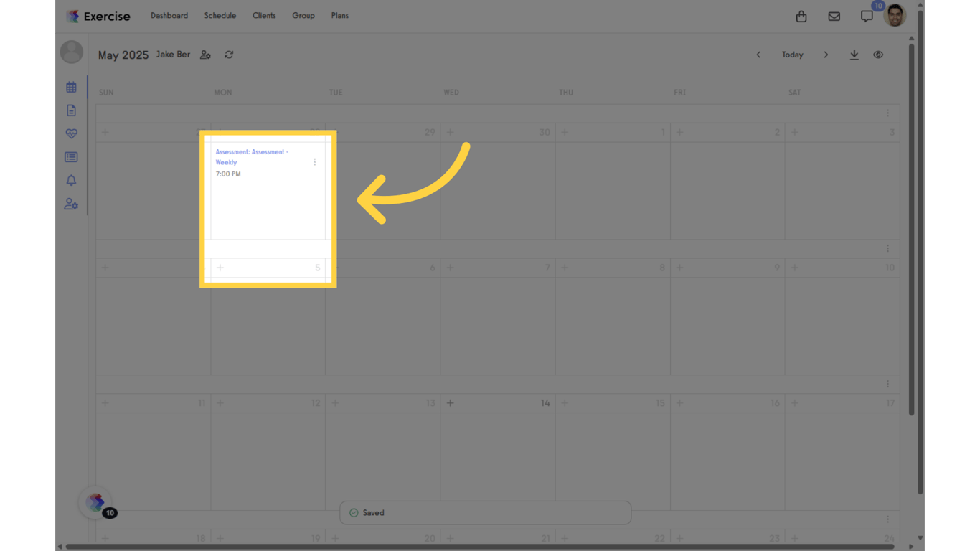Open client settings via the person-gear icon

click(71, 204)
